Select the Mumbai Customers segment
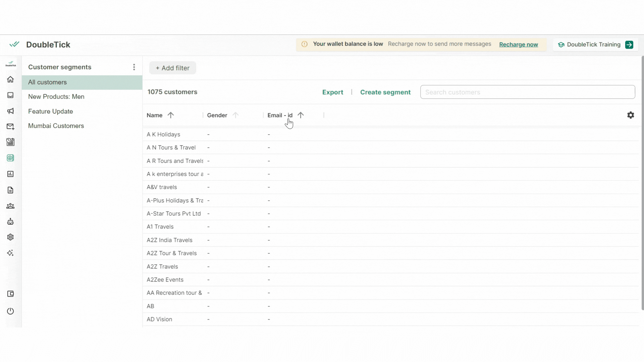Viewport: 644px width, 362px height. 56,126
